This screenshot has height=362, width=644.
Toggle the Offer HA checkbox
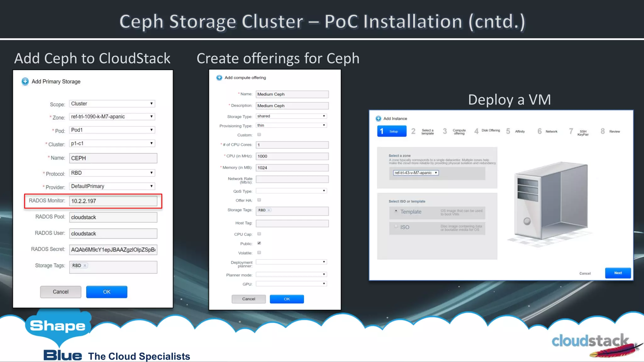(259, 200)
